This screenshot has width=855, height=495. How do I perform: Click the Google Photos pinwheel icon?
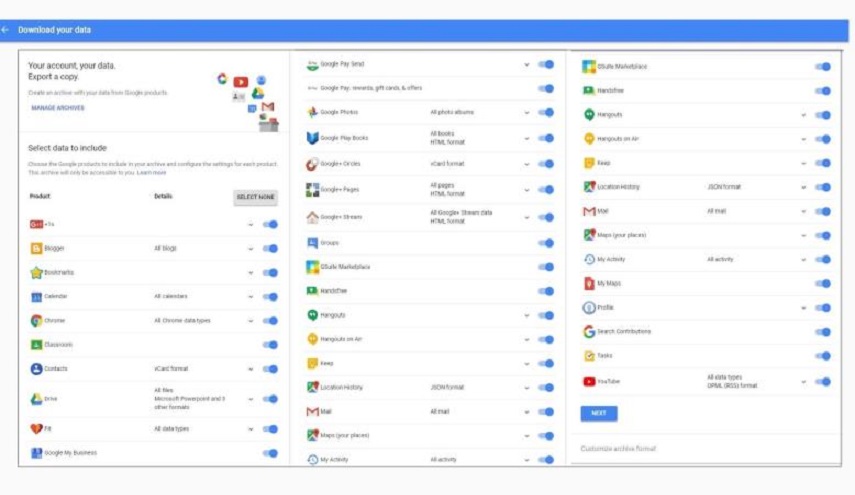pyautogui.click(x=312, y=112)
